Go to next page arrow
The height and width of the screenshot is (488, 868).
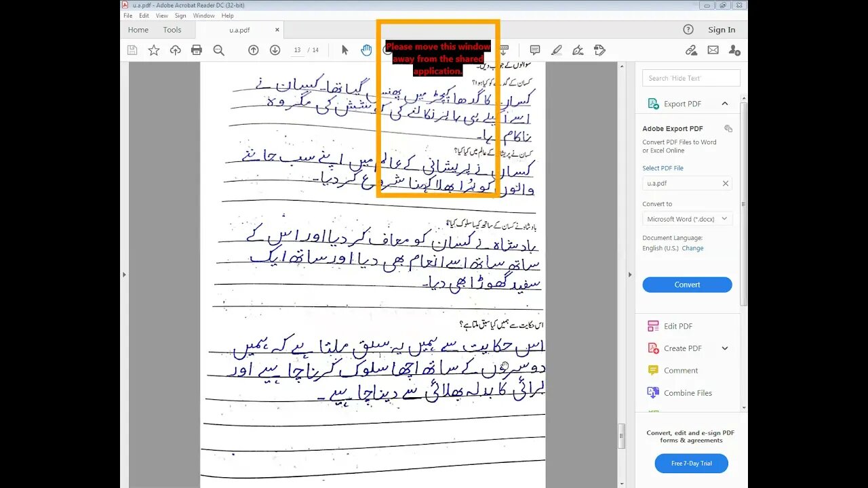[275, 50]
